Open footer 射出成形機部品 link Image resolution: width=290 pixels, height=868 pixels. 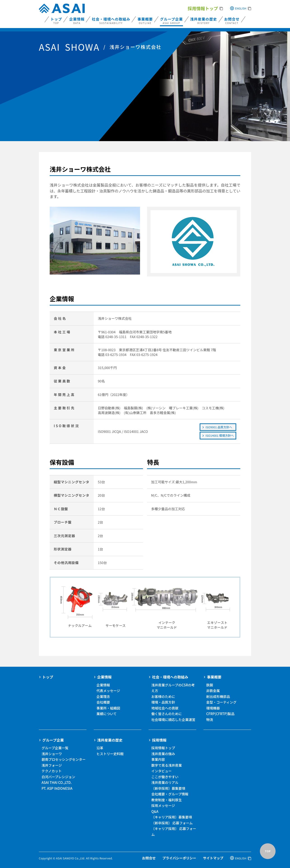(218, 696)
